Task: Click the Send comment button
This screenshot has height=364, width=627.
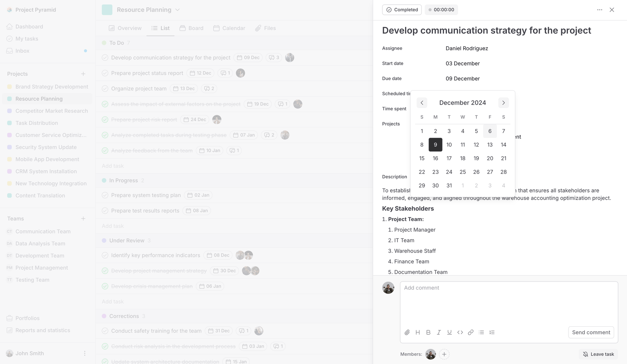Action: 591,332
